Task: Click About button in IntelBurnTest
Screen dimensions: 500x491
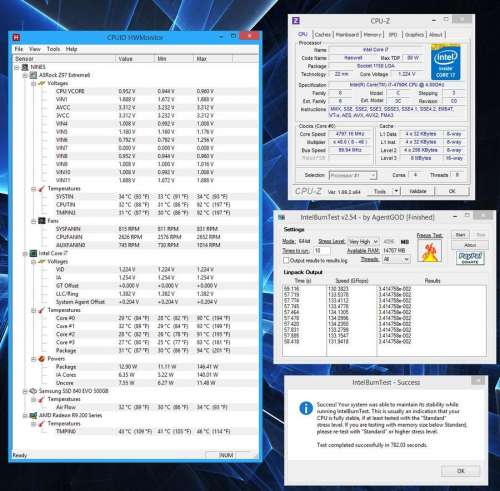Action: pos(470,245)
